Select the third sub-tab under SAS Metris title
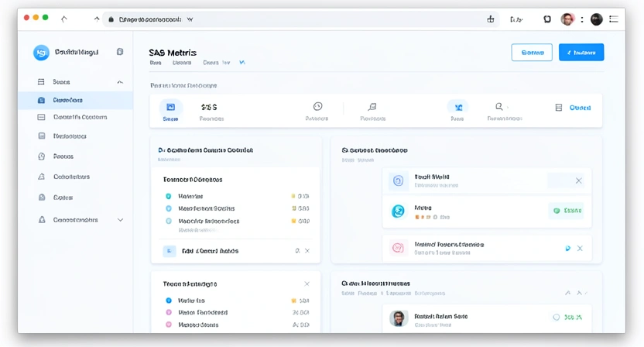The width and height of the screenshot is (644, 347). 211,63
